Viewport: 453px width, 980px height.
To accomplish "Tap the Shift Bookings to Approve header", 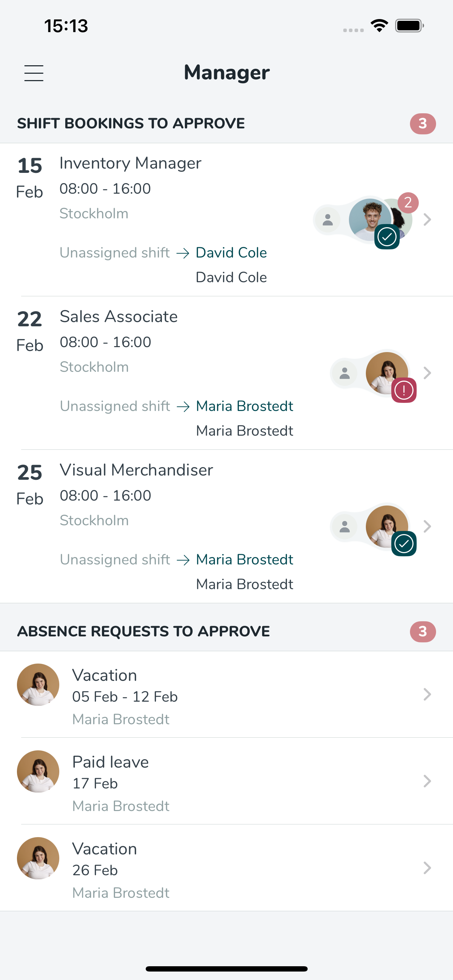I will (131, 123).
